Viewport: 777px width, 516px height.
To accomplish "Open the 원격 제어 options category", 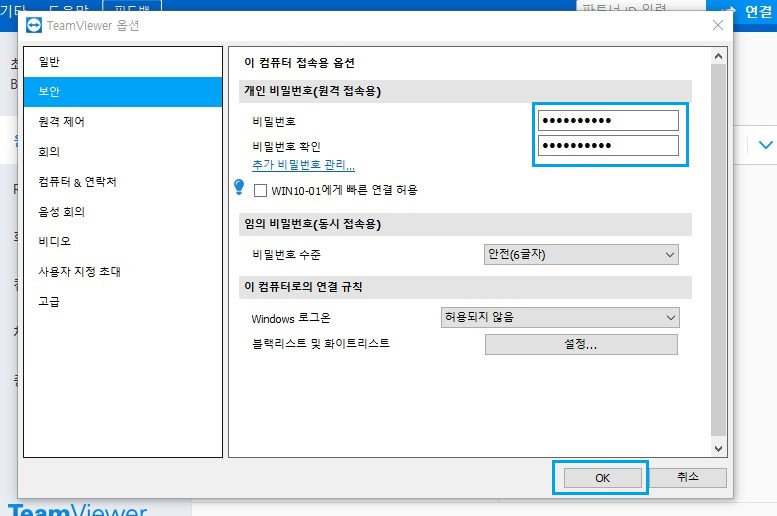I will click(123, 121).
